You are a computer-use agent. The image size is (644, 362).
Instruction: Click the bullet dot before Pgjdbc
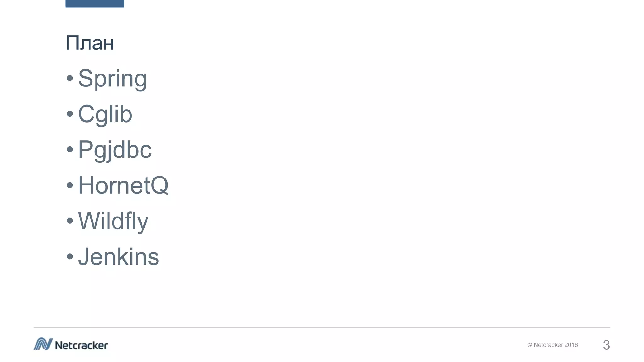tap(70, 150)
